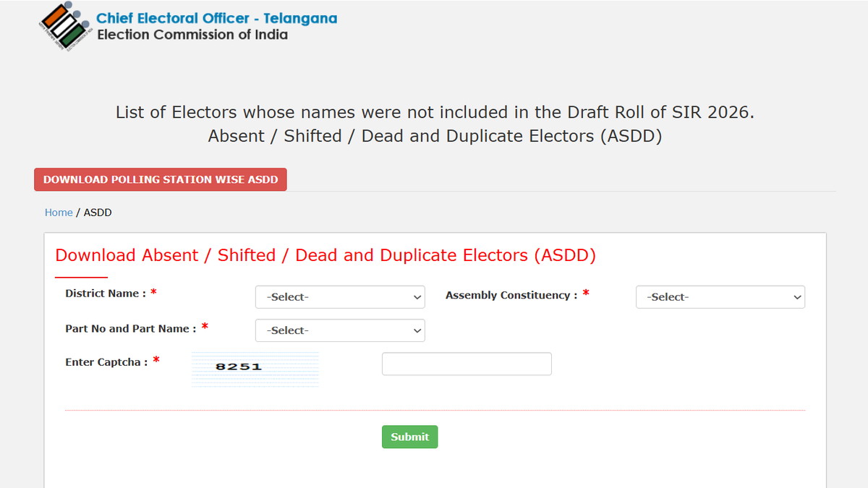Screen dimensions: 868x488
Task: Click the captcha image showing 8251
Action: 255,369
